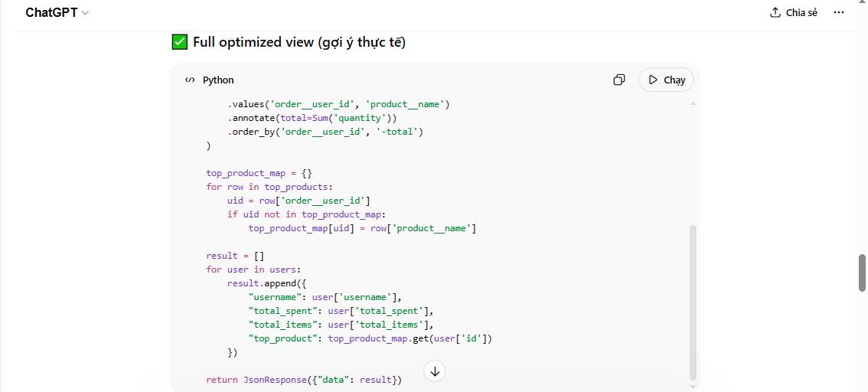Viewport: 868px width, 392px height.
Task: Copy the Python code block
Action: 619,80
